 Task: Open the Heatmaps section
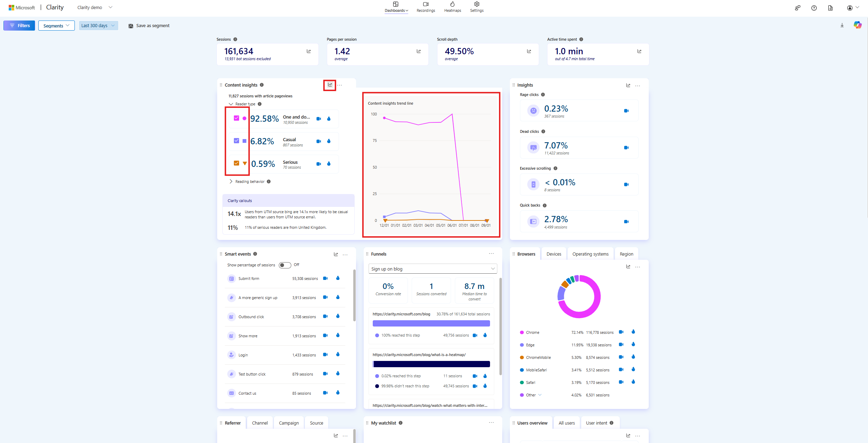click(x=452, y=7)
